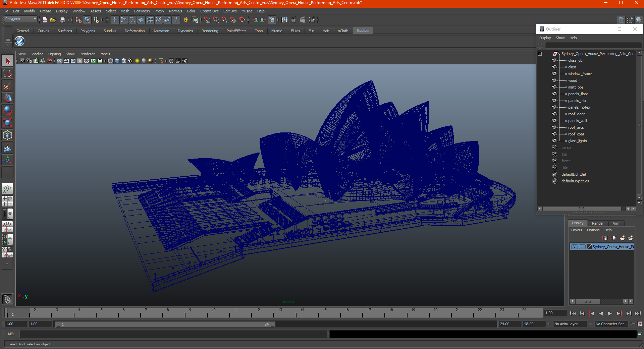The image size is (644, 349).
Task: Open the Create UVs menu
Action: tap(209, 11)
